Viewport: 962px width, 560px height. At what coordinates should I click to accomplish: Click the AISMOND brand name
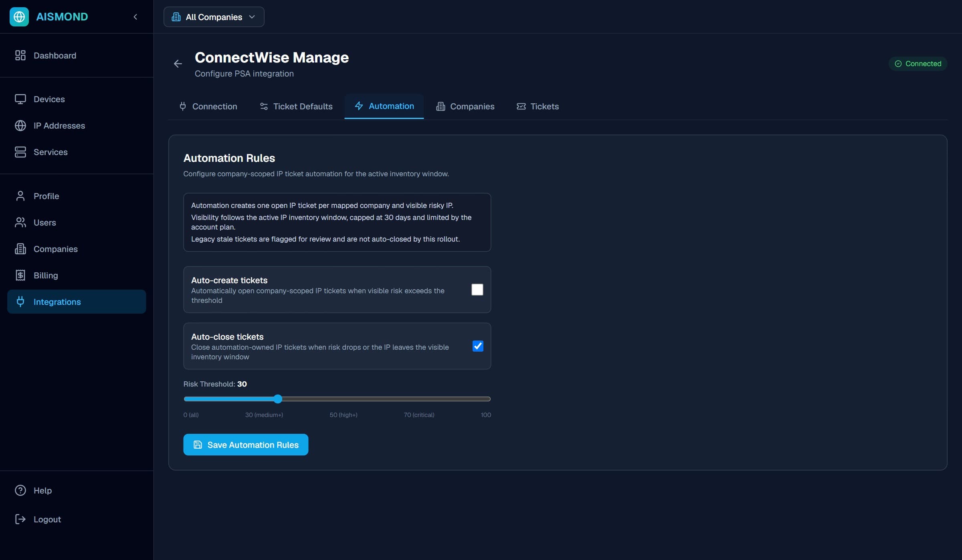pos(62,16)
